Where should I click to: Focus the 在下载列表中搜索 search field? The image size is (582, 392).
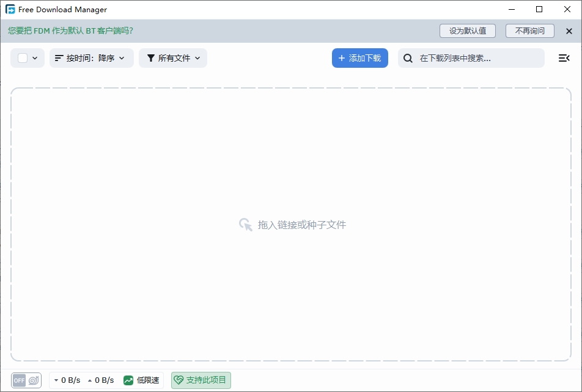471,58
